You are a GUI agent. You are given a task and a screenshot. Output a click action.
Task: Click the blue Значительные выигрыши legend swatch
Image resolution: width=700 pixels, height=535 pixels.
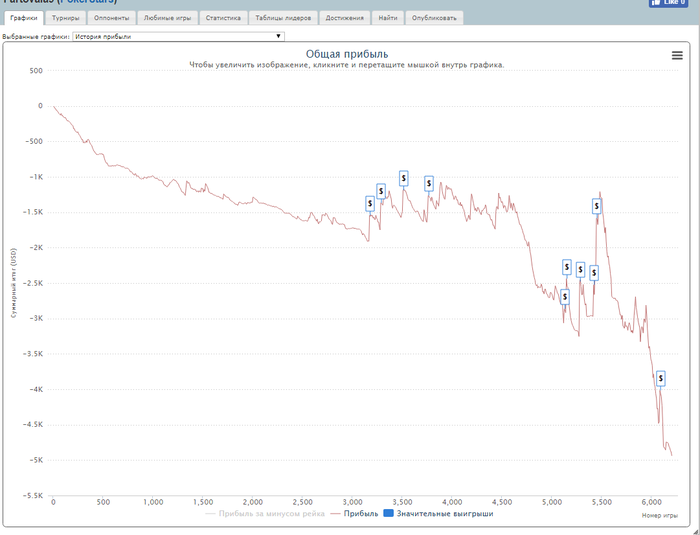click(x=388, y=514)
